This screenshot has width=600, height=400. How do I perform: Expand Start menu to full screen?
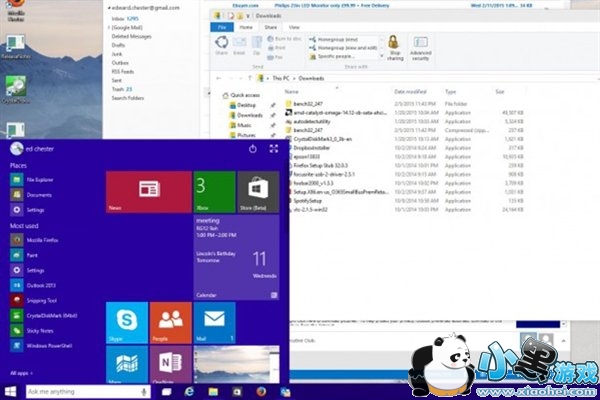coord(273,148)
